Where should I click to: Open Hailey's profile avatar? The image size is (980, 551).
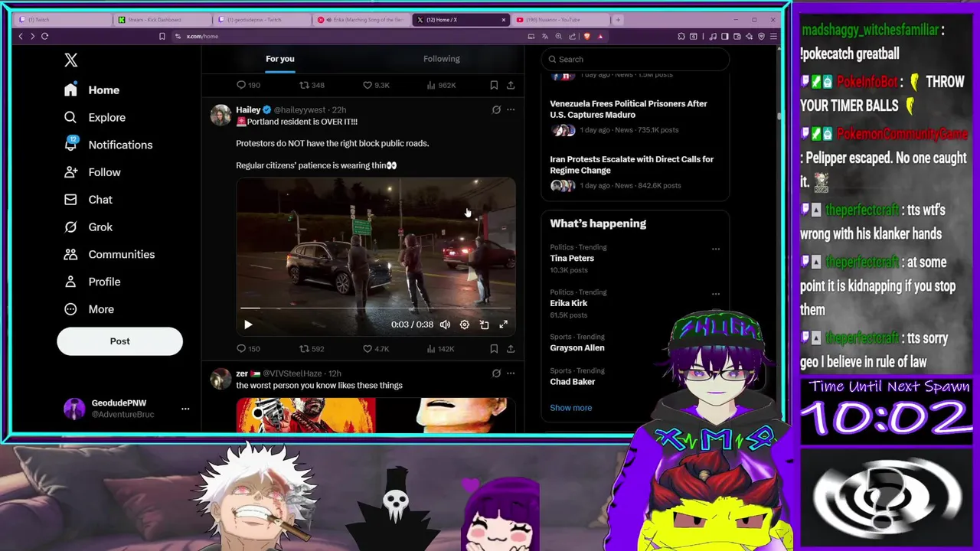click(220, 116)
